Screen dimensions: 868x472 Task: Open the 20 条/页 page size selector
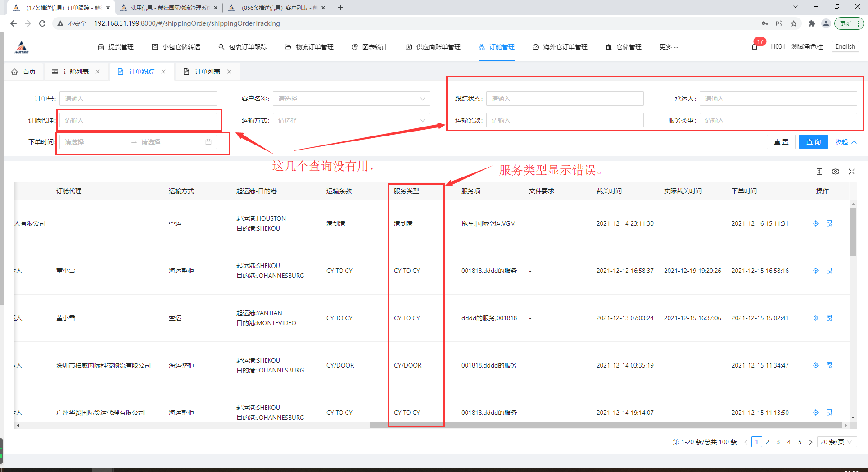(x=836, y=442)
